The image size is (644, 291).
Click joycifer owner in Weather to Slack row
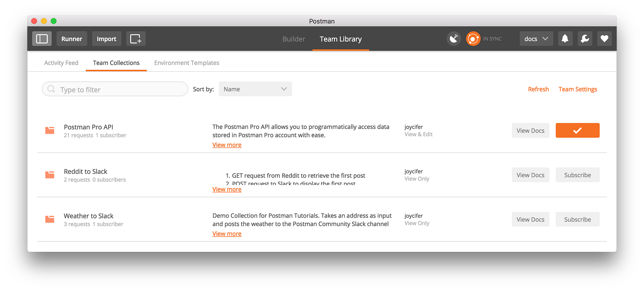[x=414, y=216]
